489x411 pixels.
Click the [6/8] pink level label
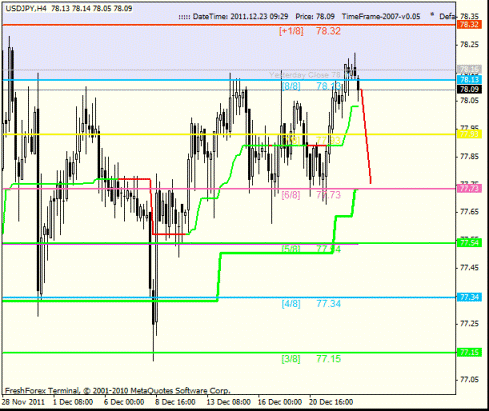pos(291,195)
